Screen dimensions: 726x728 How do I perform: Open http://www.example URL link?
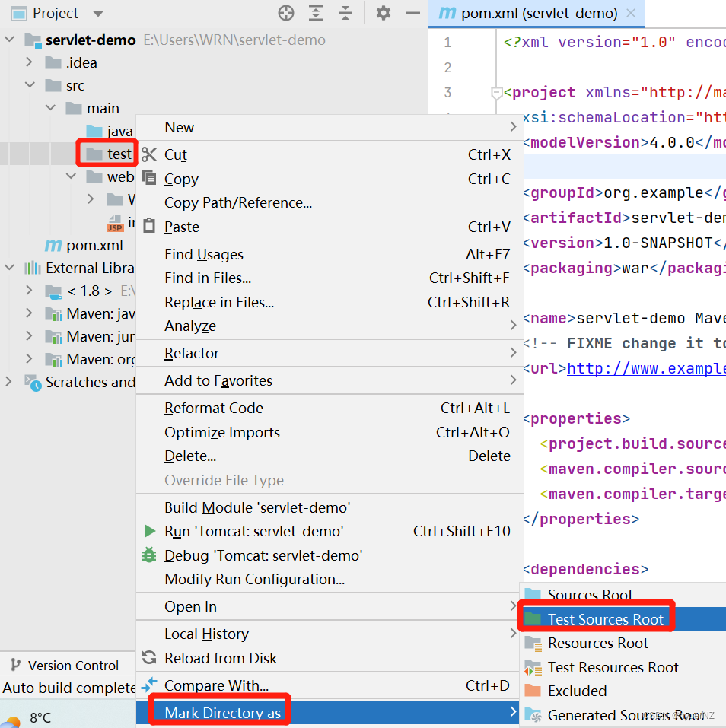point(646,369)
